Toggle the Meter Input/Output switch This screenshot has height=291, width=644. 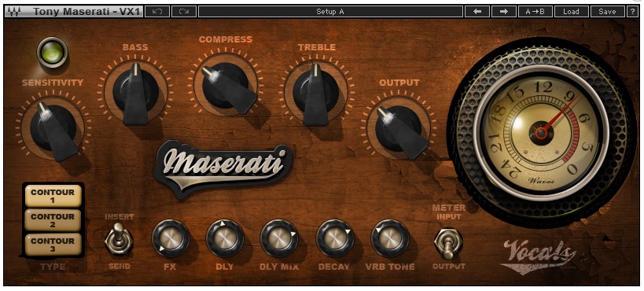[x=448, y=242]
